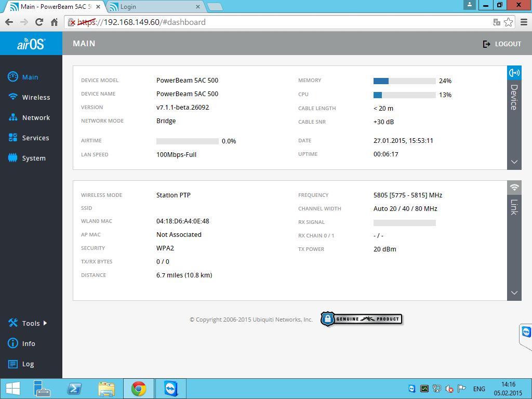
Task: Click the Info circle icon
Action: (13, 343)
